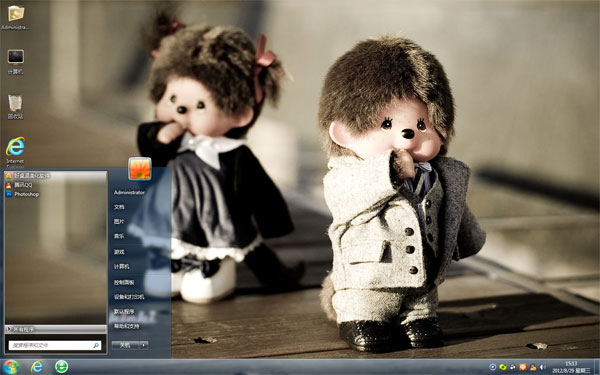Open 文档 (Documents) in Start menu
This screenshot has width=600, height=375.
[x=119, y=207]
